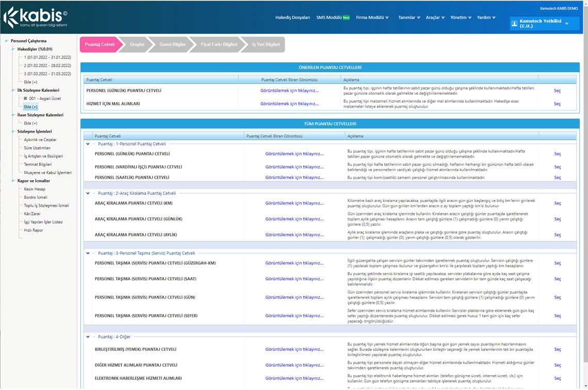Collapse the İlk Sözleşme Kalemleri tree node

point(13,90)
